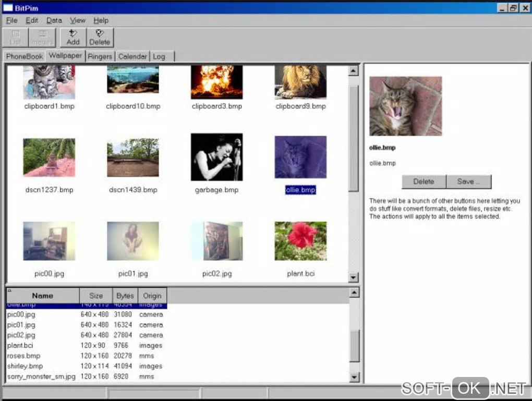This screenshot has width=532, height=401.
Task: Open the View menu
Action: (77, 20)
